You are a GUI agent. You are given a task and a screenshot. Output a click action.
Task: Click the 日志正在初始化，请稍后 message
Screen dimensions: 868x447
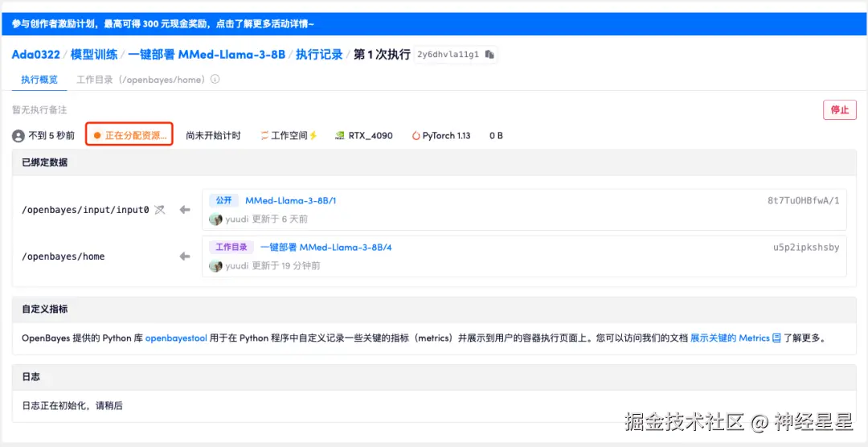pyautogui.click(x=72, y=405)
